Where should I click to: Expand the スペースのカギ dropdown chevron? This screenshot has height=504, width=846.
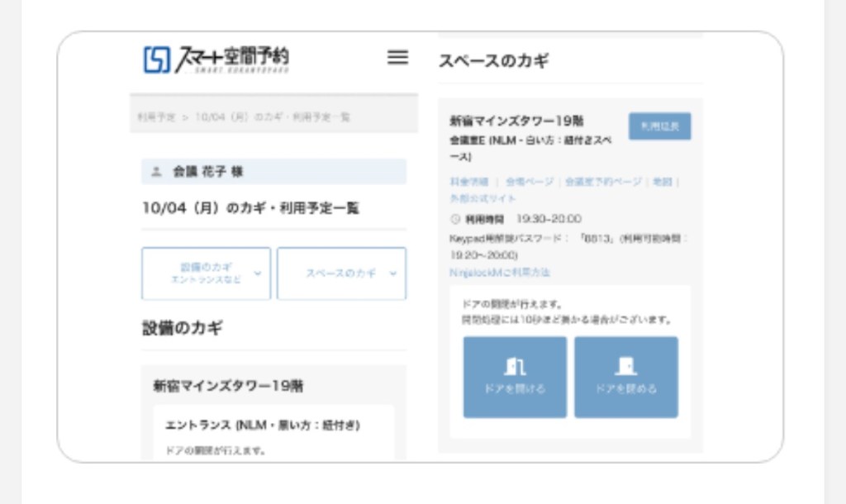pyautogui.click(x=392, y=273)
